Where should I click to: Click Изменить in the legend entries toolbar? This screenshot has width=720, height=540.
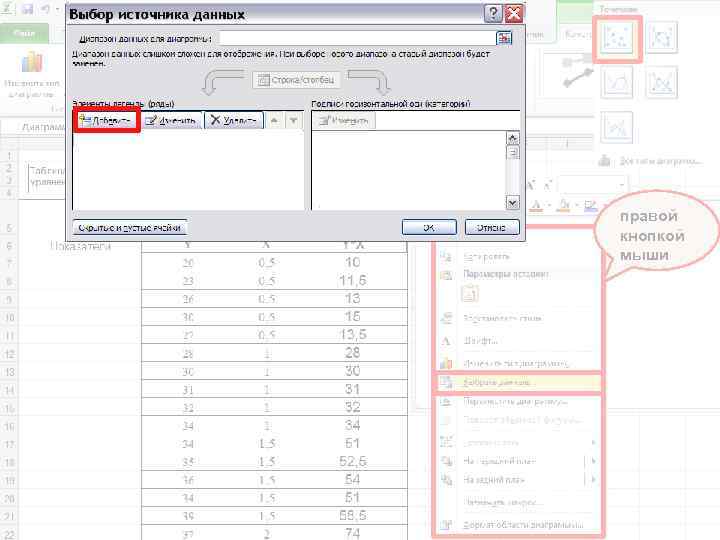[171, 120]
